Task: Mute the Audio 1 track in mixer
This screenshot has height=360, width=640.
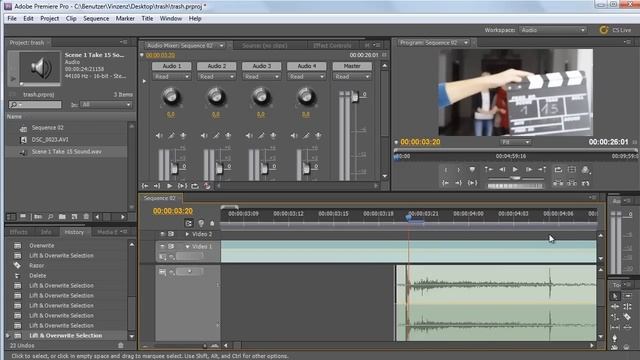Action: click(159, 136)
